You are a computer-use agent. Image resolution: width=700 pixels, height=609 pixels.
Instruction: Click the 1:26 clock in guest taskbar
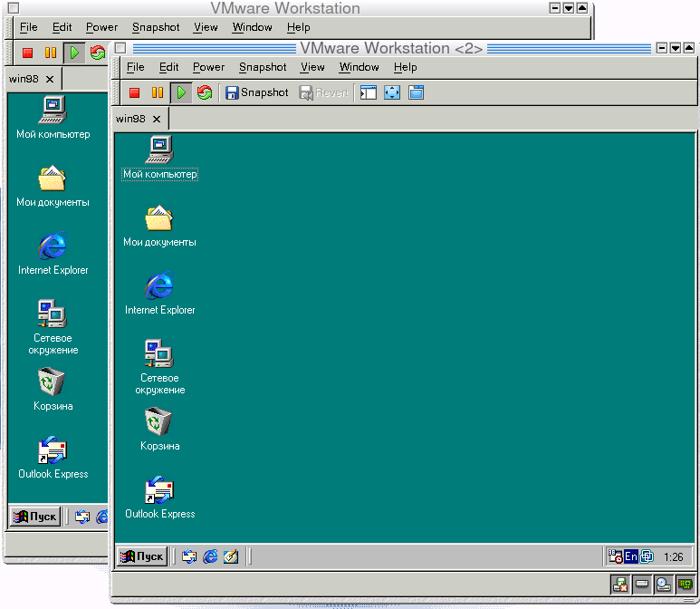click(x=673, y=557)
